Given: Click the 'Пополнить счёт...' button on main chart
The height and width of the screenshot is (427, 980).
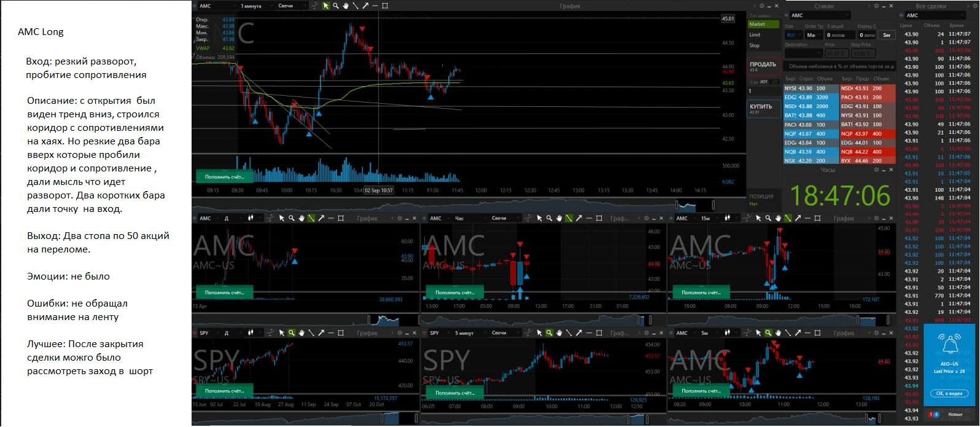Looking at the screenshot, I should [x=224, y=177].
